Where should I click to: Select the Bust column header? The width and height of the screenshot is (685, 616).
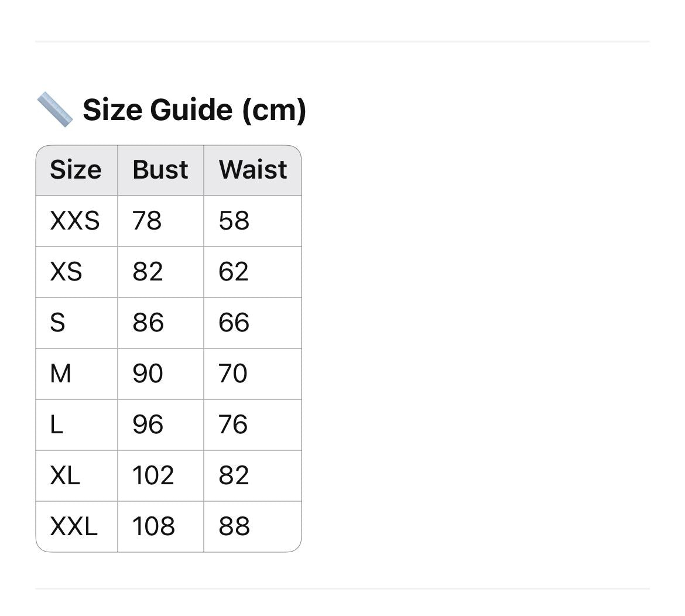pos(161,170)
